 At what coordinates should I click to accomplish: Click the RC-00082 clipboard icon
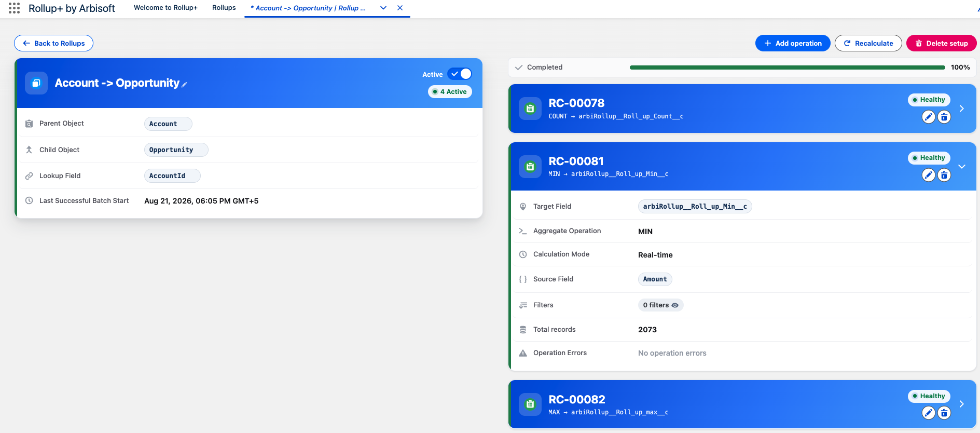point(530,404)
